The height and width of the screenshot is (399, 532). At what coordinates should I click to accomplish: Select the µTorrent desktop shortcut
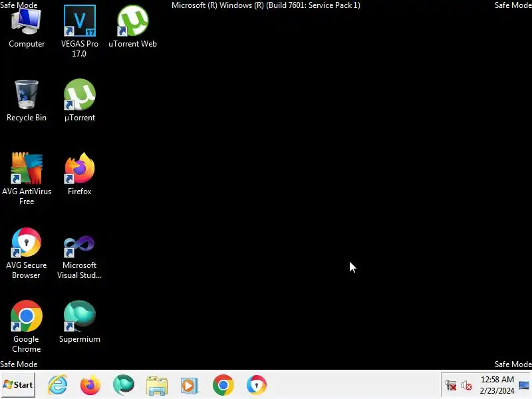(x=80, y=100)
